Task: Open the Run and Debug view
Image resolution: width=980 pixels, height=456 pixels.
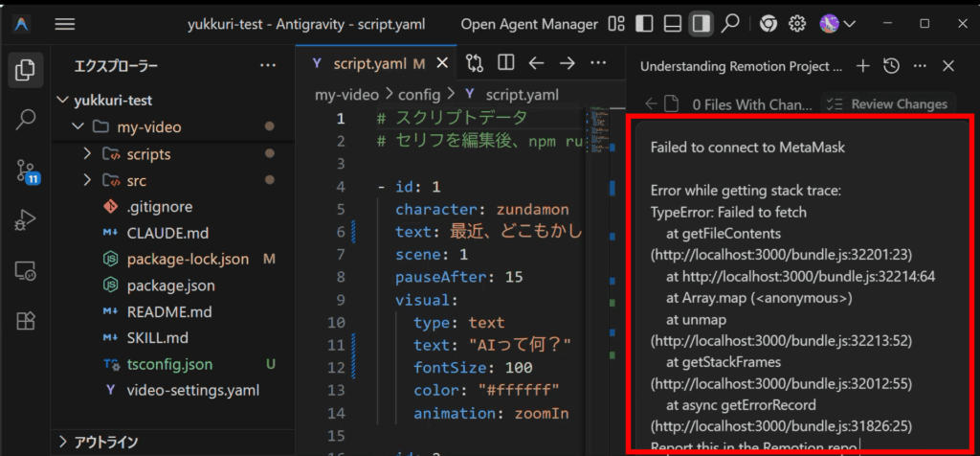Action: click(26, 221)
